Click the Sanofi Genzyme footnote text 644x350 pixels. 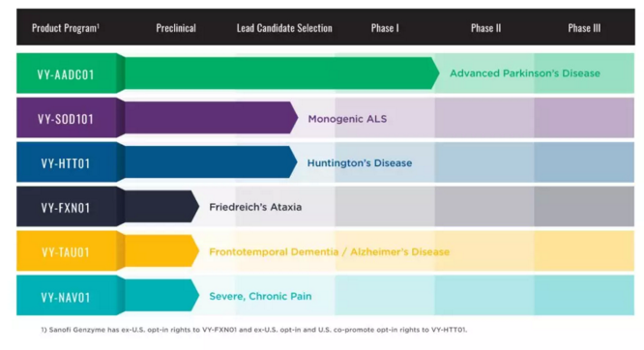point(253,330)
